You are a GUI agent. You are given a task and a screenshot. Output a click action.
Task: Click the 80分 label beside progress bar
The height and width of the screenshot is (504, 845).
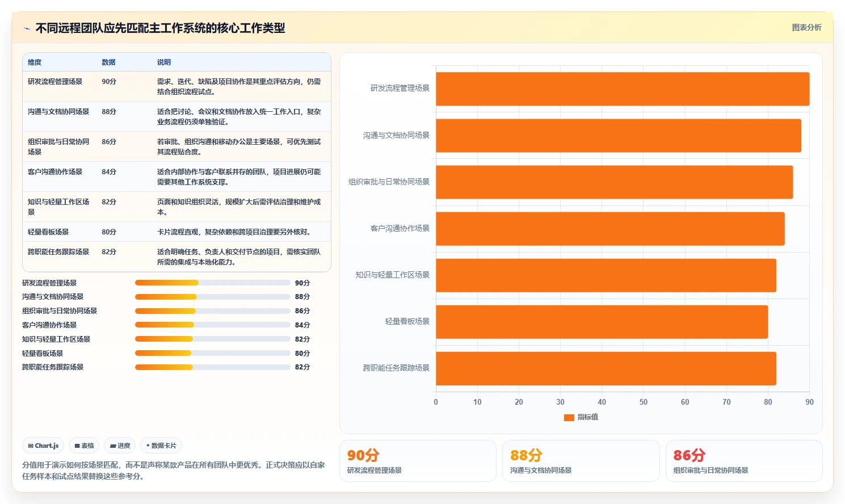coord(302,354)
